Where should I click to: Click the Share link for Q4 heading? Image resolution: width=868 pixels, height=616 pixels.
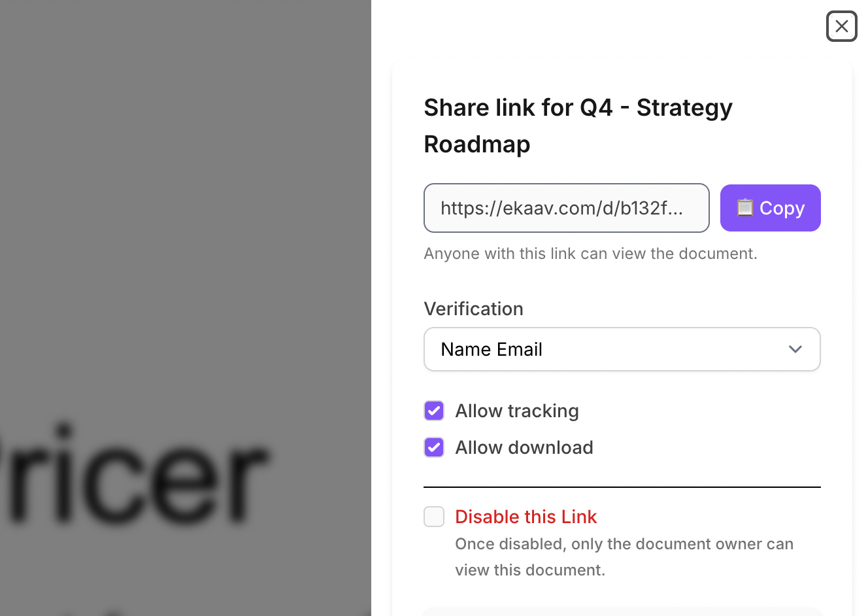pos(578,126)
